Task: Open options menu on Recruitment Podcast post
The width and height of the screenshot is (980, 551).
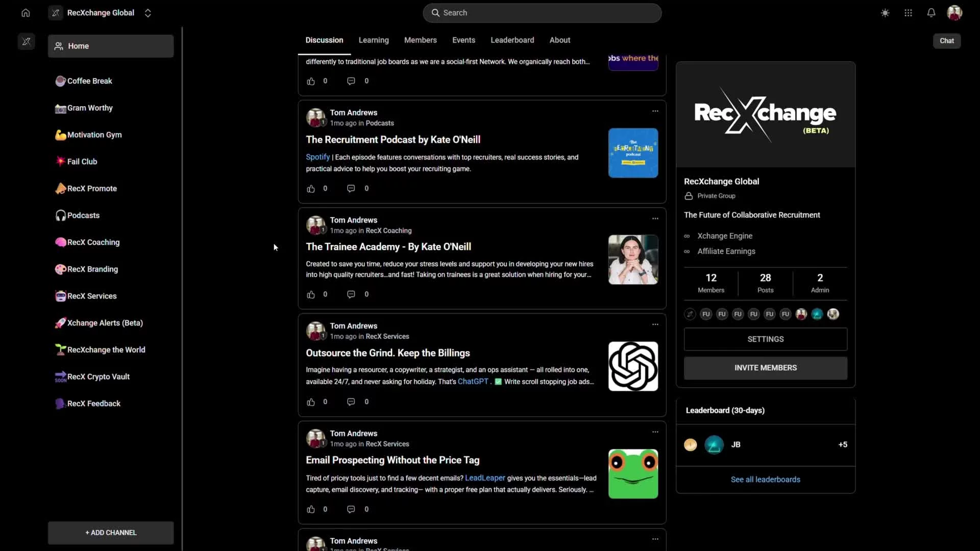Action: (655, 111)
